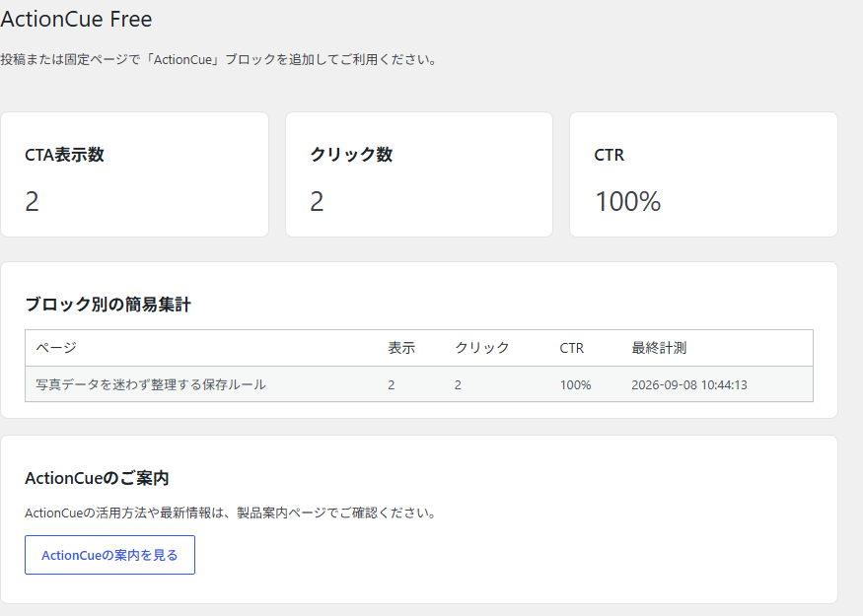Select the 製品案内ページ description text
This screenshot has height=616, width=863.
pos(231,513)
